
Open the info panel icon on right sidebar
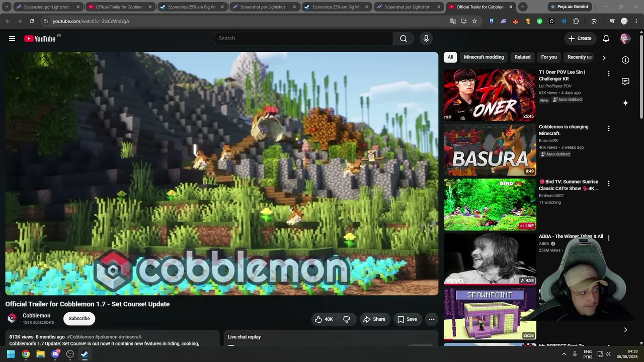pos(625,60)
